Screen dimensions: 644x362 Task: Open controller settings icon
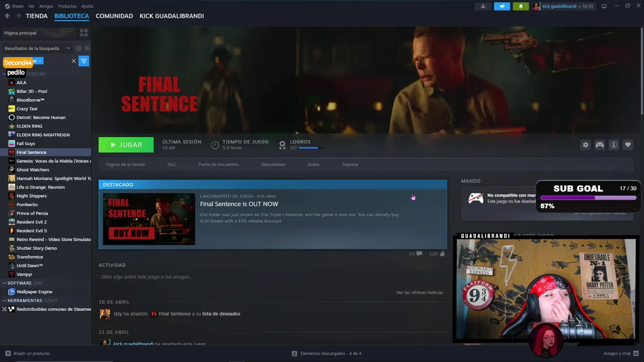tap(599, 145)
